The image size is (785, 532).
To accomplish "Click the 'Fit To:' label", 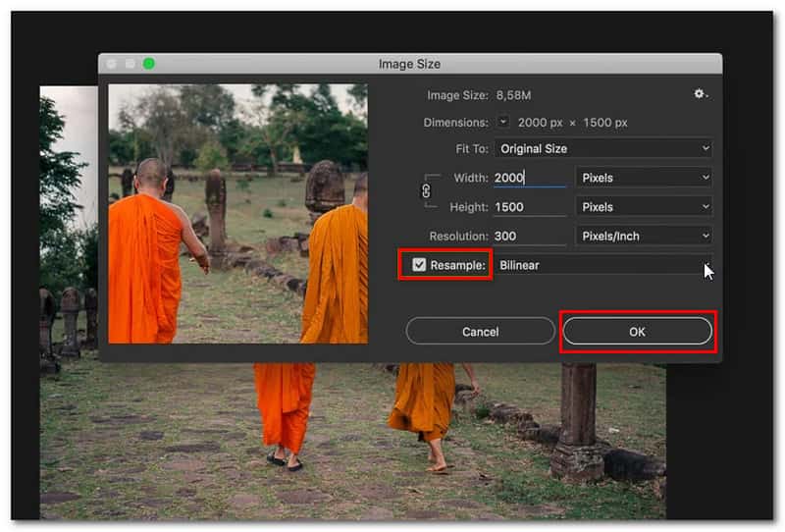I will 472,149.
